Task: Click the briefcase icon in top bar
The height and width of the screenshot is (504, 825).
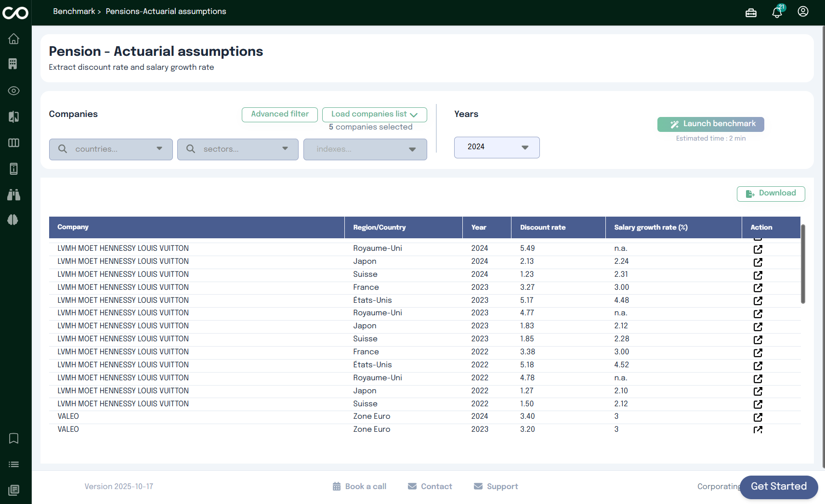Action: pos(751,13)
